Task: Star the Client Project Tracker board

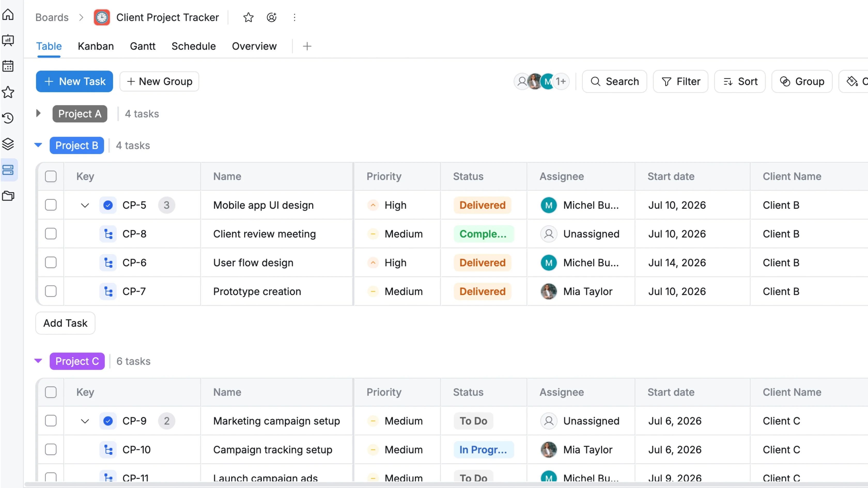Action: [248, 17]
